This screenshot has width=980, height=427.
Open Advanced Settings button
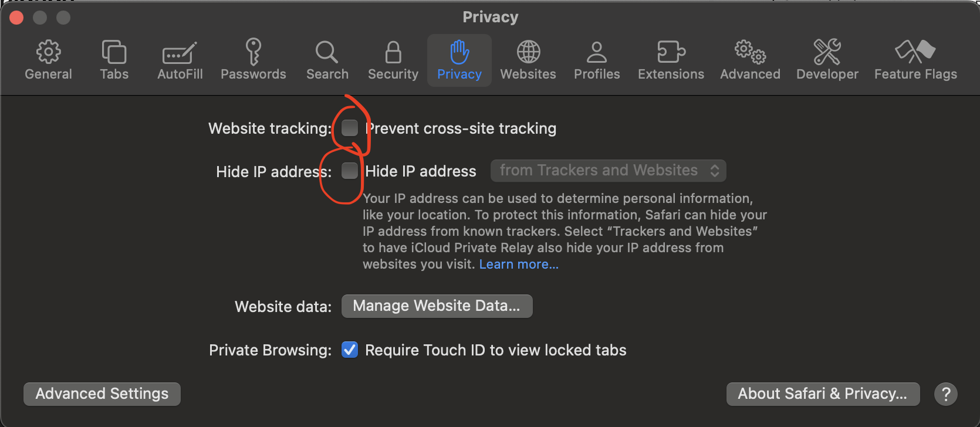(x=102, y=394)
